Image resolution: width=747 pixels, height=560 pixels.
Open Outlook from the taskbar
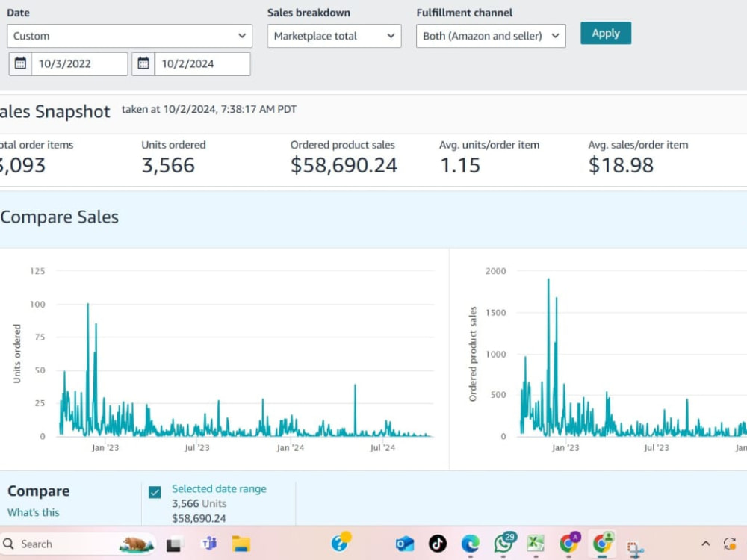tap(404, 544)
